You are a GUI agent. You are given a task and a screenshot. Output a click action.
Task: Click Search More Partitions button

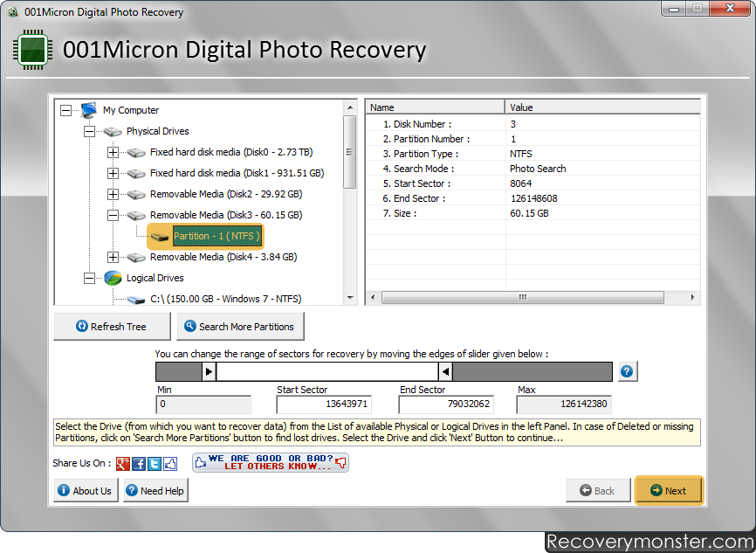point(240,327)
